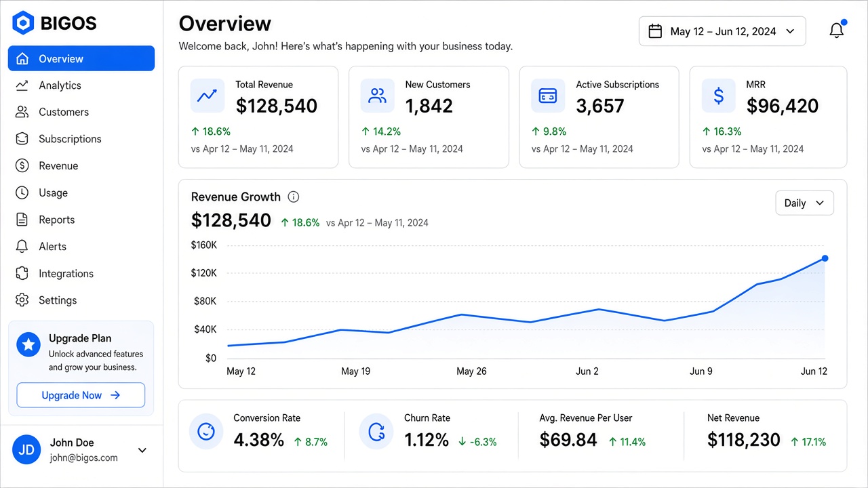Image resolution: width=868 pixels, height=488 pixels.
Task: Open notifications via the top bell icon
Action: (x=837, y=30)
